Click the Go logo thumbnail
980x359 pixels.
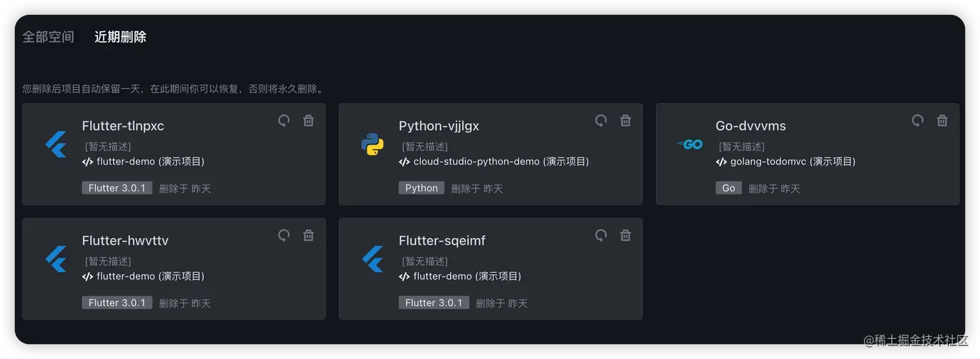tap(690, 144)
